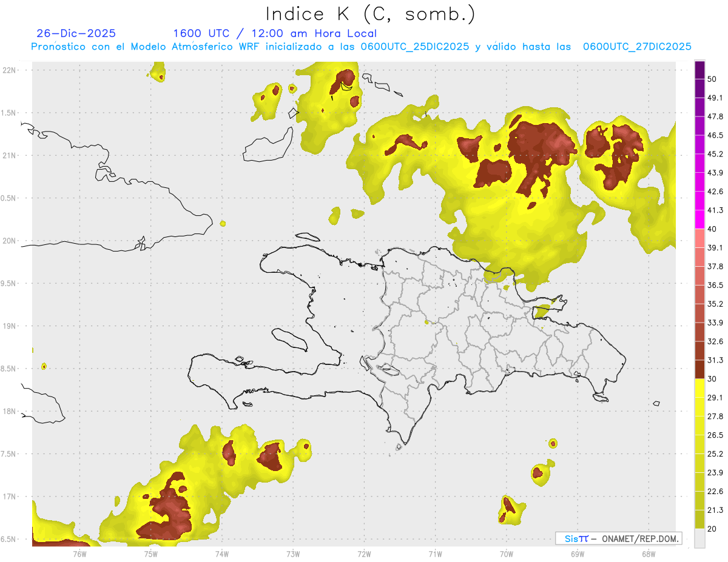Click the legend value 30

(712, 379)
